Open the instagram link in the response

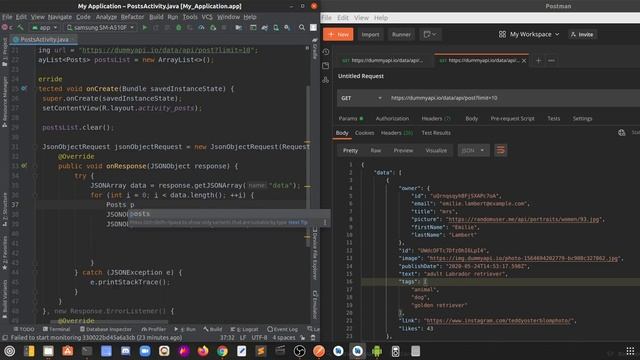pos(499,321)
